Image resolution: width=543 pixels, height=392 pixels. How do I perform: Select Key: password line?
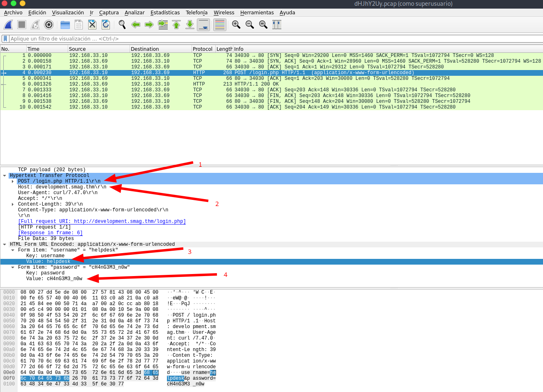pos(45,273)
